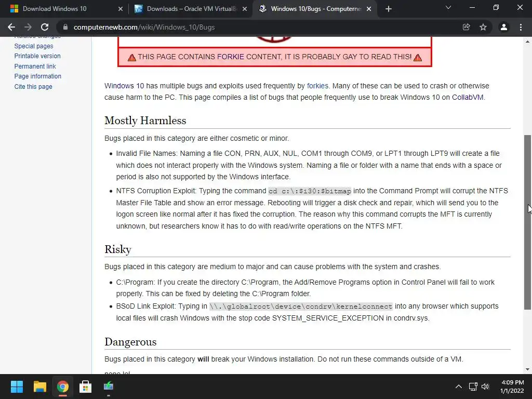
Task: Switch to Downloads Oracle VM VirtualBox tab
Action: (x=190, y=9)
